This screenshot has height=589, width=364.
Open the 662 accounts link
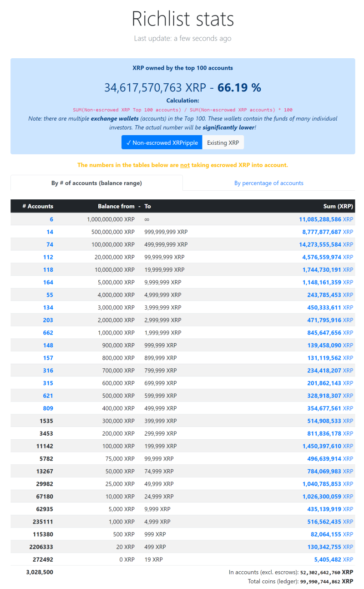pos(48,333)
